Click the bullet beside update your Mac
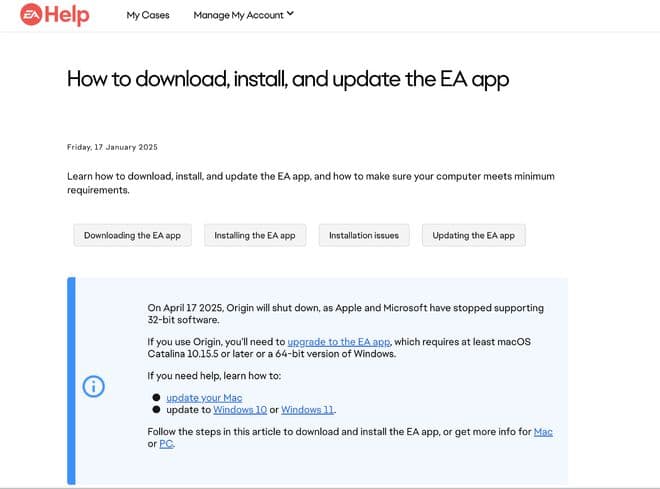Viewport: 660px width, 489px height. point(156,398)
